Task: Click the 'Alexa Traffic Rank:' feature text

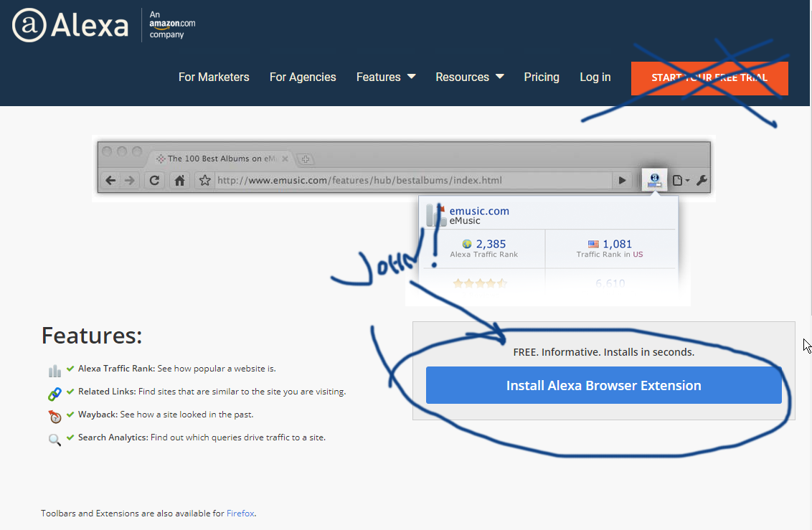Action: click(116, 369)
